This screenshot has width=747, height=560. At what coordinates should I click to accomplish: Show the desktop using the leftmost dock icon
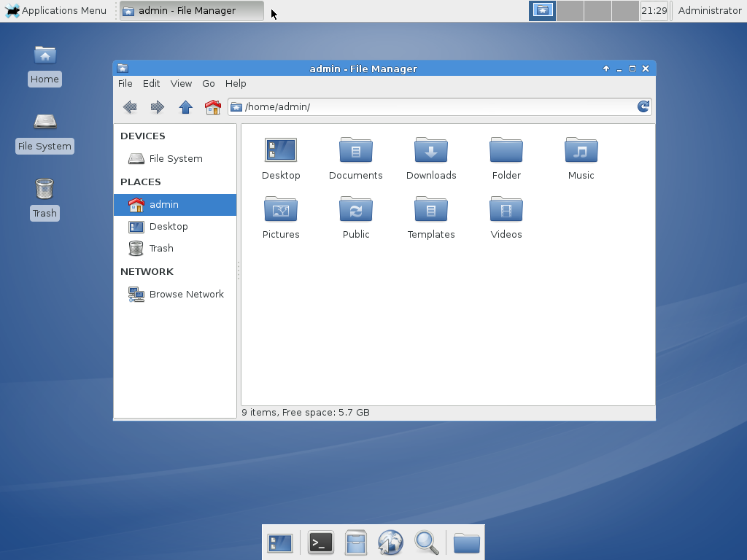point(281,542)
